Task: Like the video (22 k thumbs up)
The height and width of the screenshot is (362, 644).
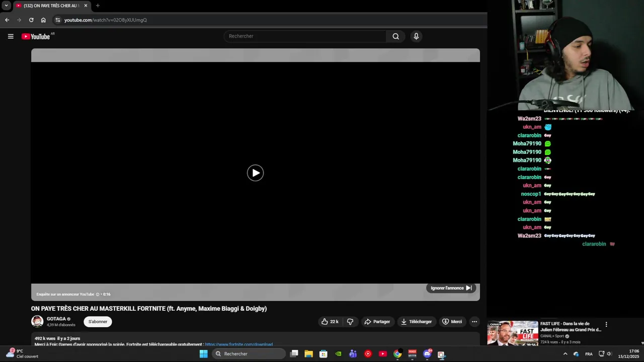Action: (x=330, y=322)
